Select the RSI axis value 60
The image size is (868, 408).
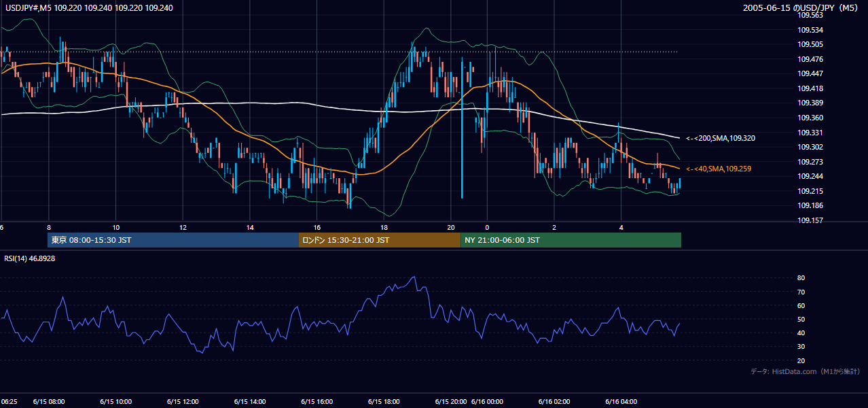tap(801, 305)
